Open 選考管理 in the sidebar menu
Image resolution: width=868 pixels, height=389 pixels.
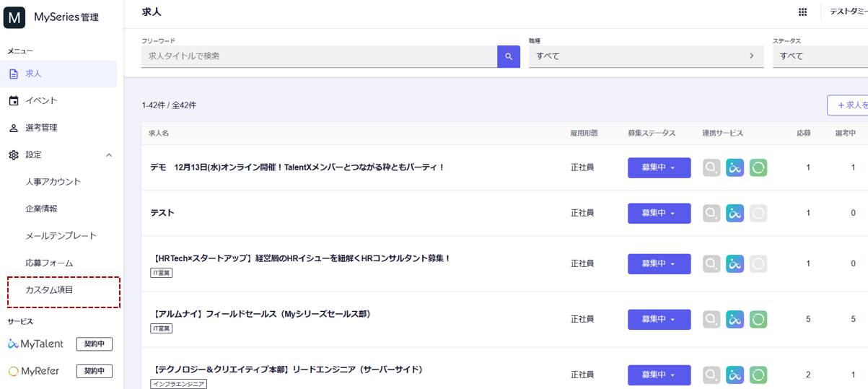tap(41, 128)
